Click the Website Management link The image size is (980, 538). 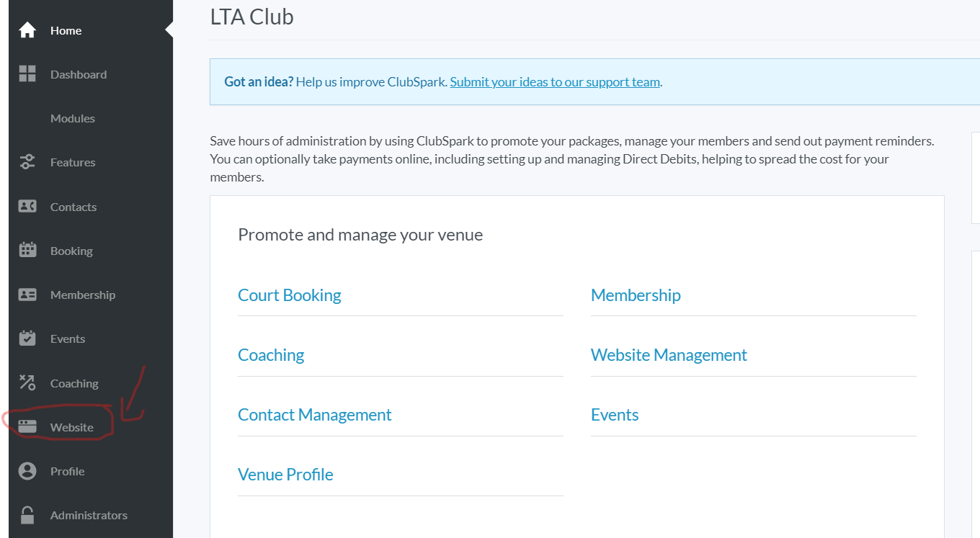[x=669, y=355]
